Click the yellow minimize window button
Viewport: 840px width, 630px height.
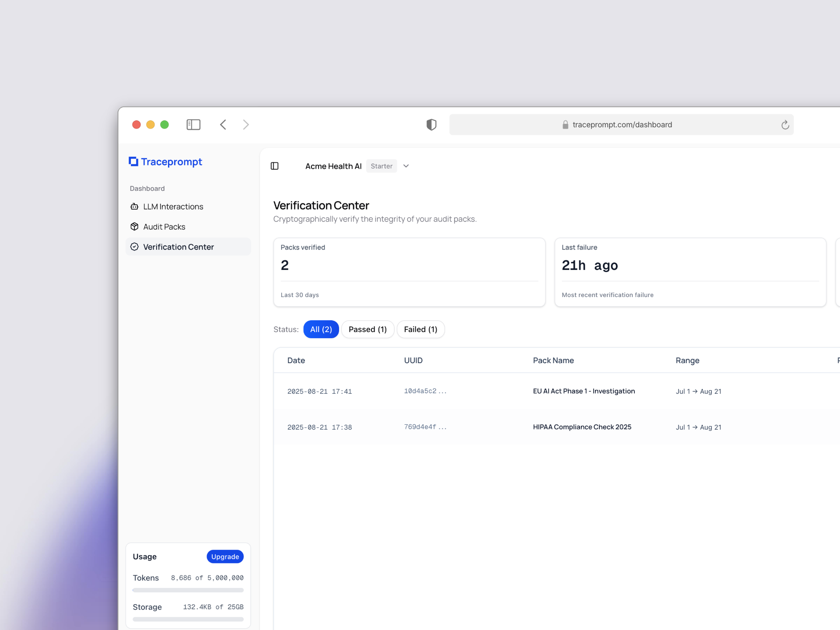pyautogui.click(x=150, y=125)
